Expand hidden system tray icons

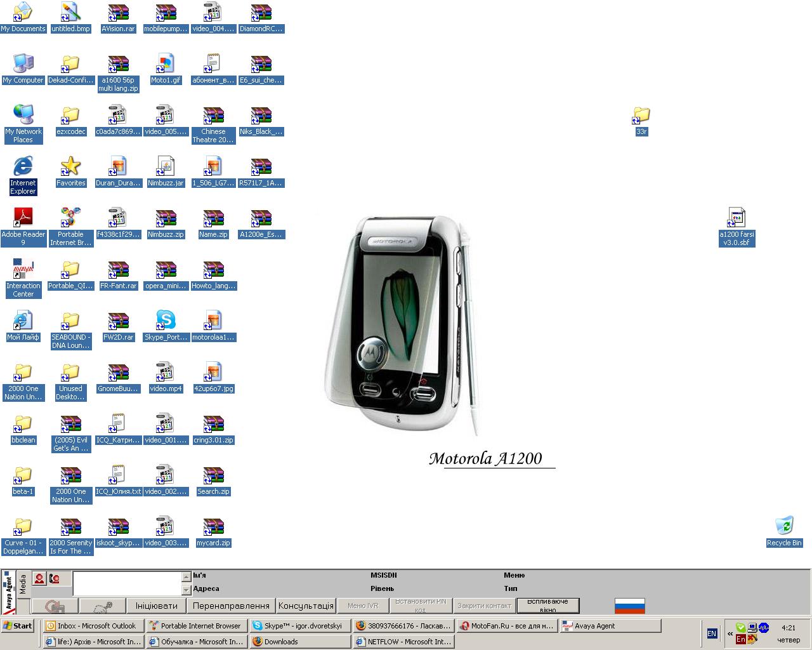(x=730, y=633)
